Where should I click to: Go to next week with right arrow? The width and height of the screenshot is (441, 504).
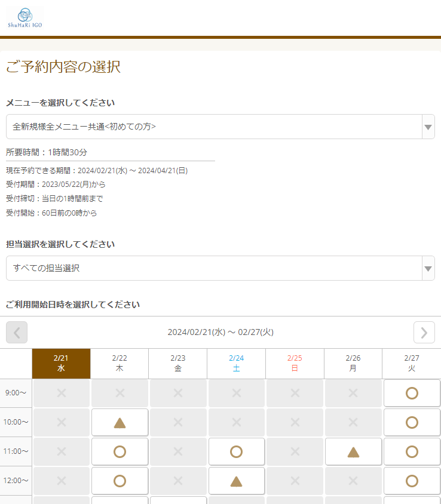point(424,332)
